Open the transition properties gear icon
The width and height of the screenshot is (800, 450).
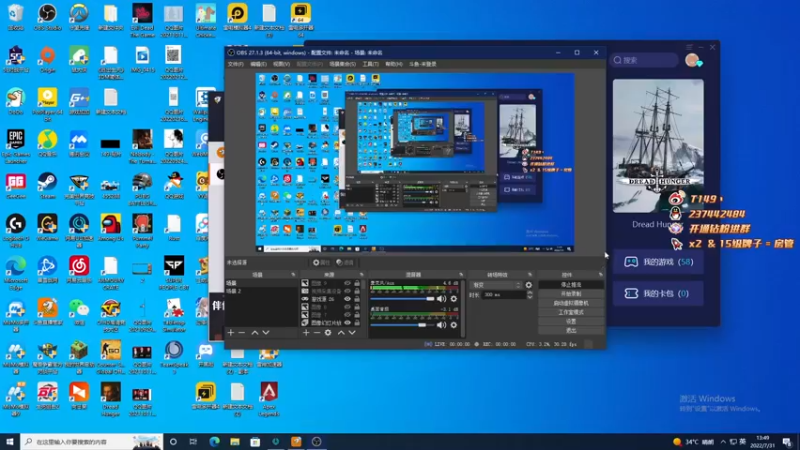coord(529,285)
